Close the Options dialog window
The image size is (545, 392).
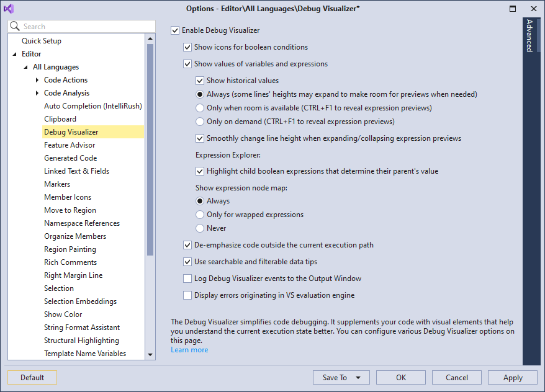pyautogui.click(x=534, y=9)
